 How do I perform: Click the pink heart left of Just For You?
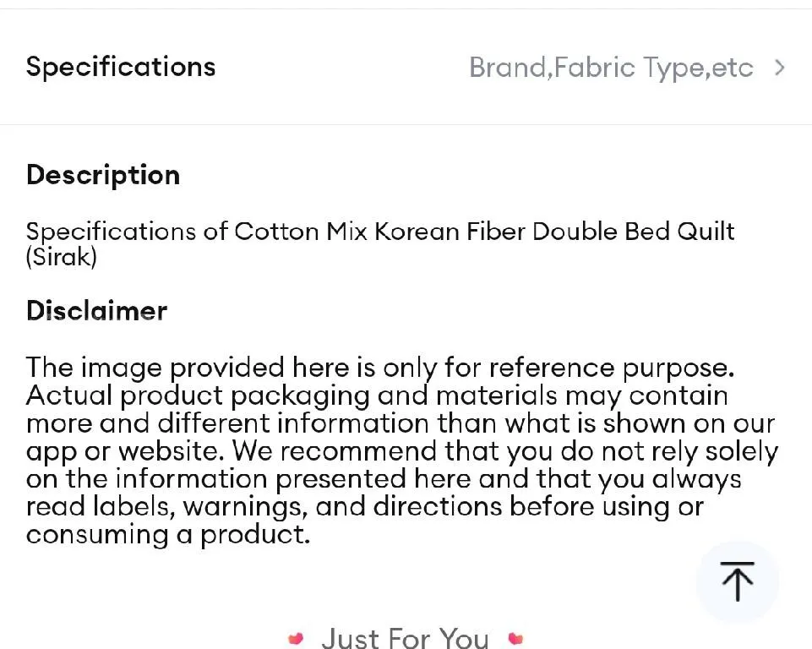(x=296, y=638)
